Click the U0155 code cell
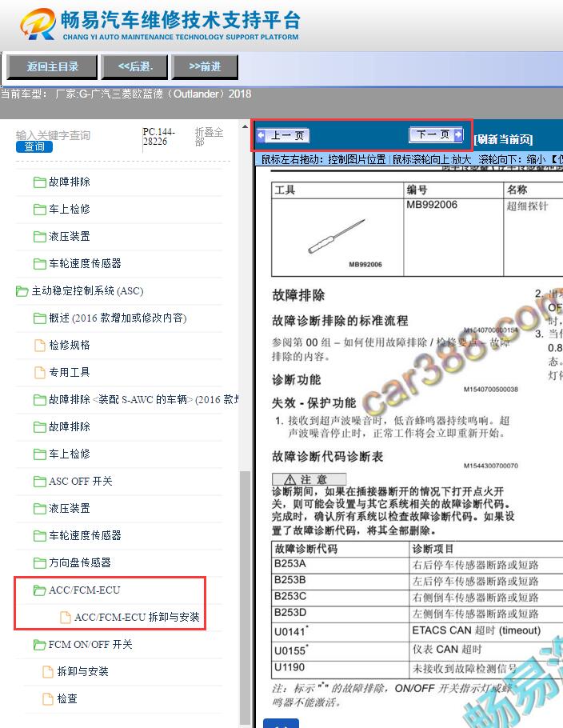 tap(340, 650)
